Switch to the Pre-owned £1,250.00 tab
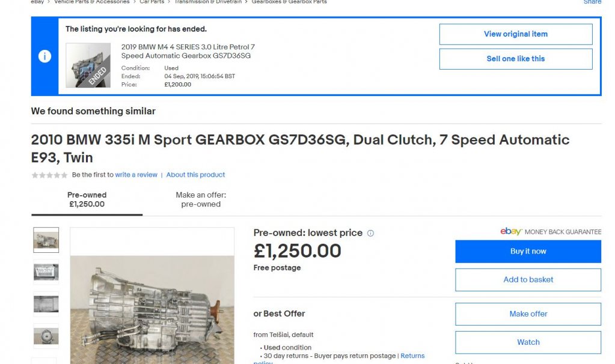The height and width of the screenshot is (364, 615). pyautogui.click(x=87, y=199)
